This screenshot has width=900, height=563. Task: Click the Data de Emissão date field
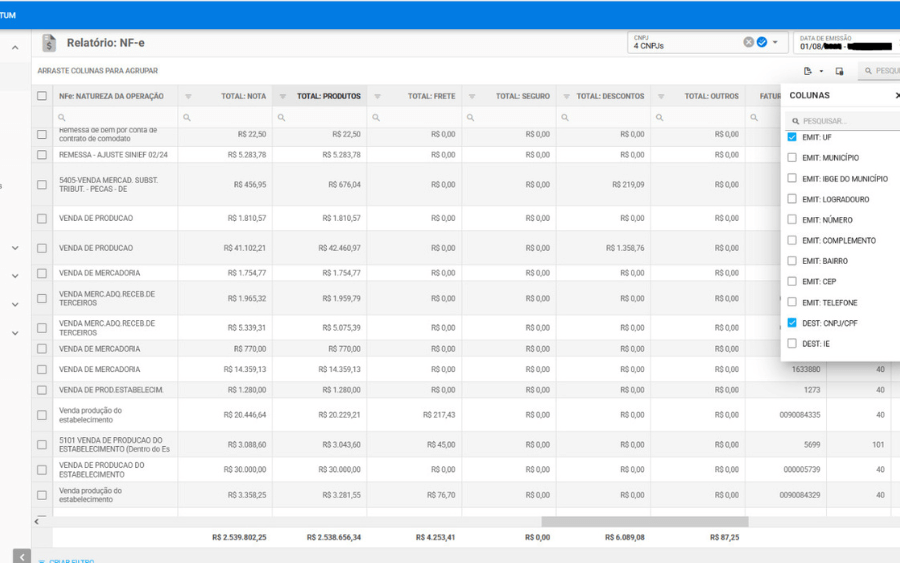(x=847, y=42)
